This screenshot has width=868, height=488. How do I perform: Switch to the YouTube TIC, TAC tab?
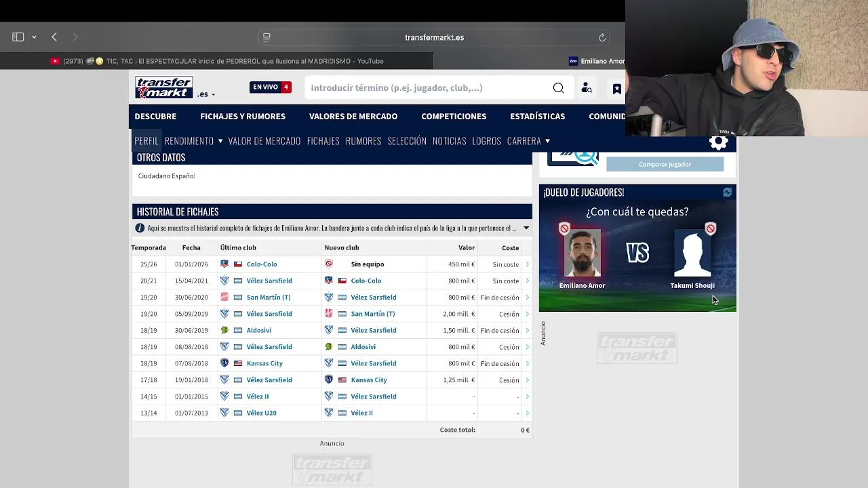217,61
